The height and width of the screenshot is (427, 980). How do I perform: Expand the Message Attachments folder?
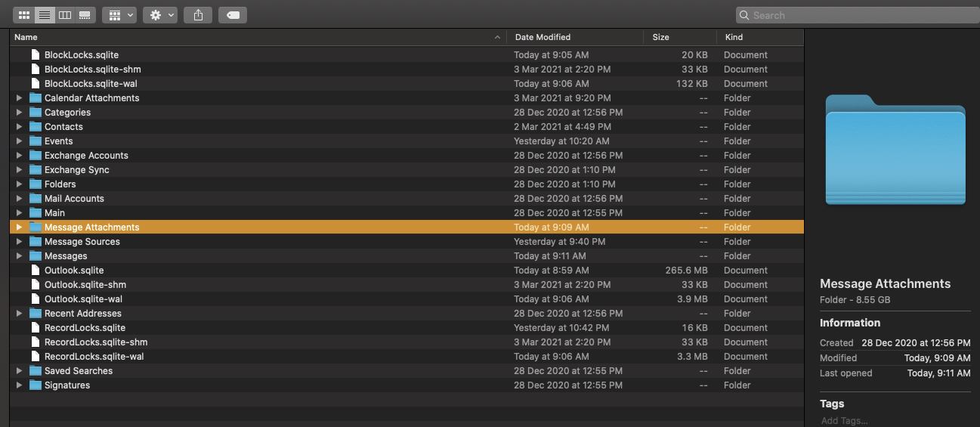click(20, 227)
